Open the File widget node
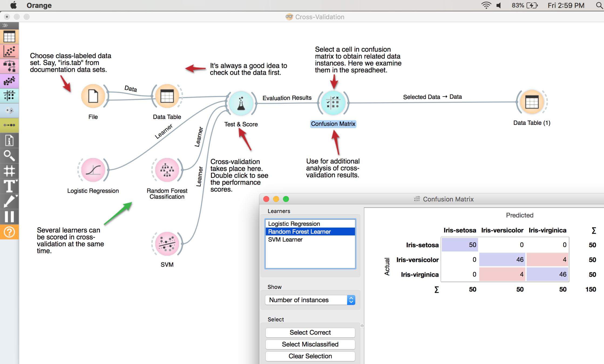 pyautogui.click(x=93, y=97)
